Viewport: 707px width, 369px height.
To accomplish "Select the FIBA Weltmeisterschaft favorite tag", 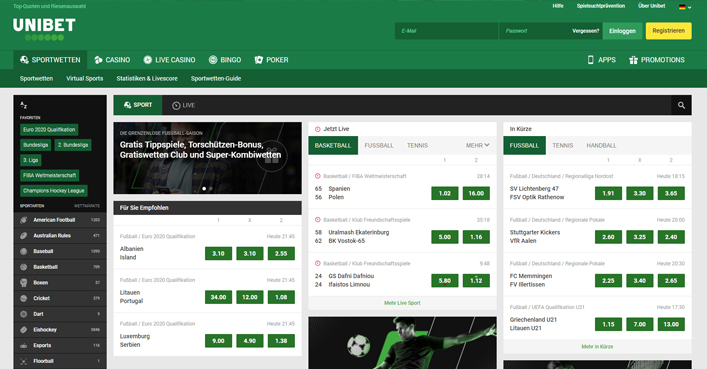I will tap(50, 175).
